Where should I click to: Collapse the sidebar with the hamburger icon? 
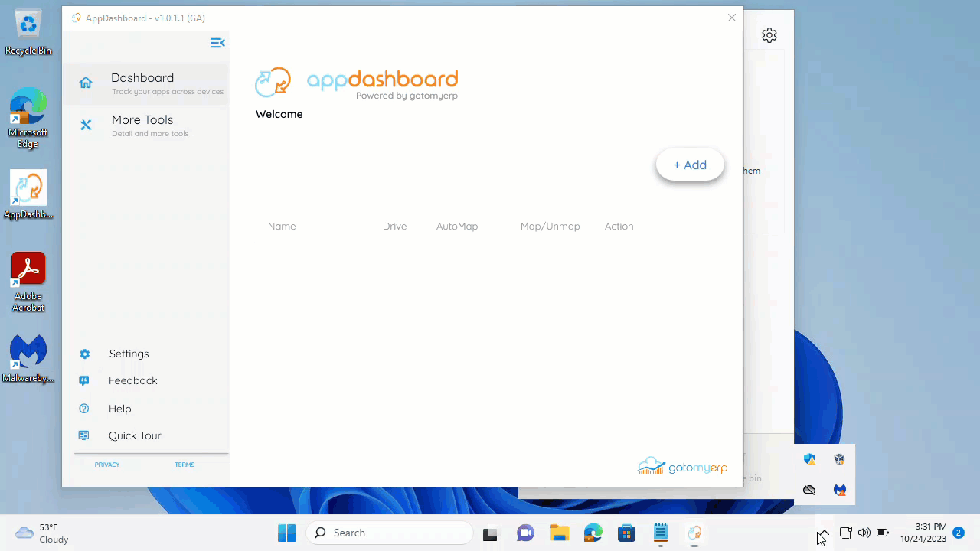[x=217, y=43]
